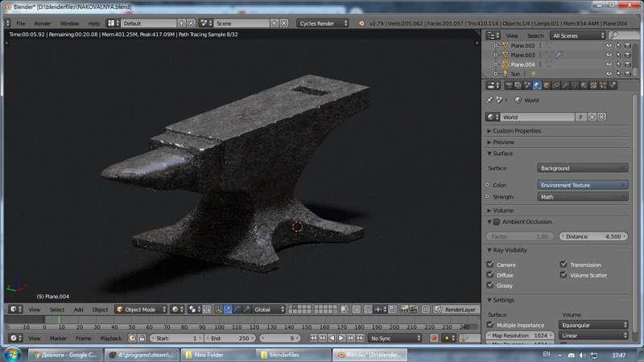Browse World data with the globe icon
Screen dimensions: 644x362
(x=492, y=117)
